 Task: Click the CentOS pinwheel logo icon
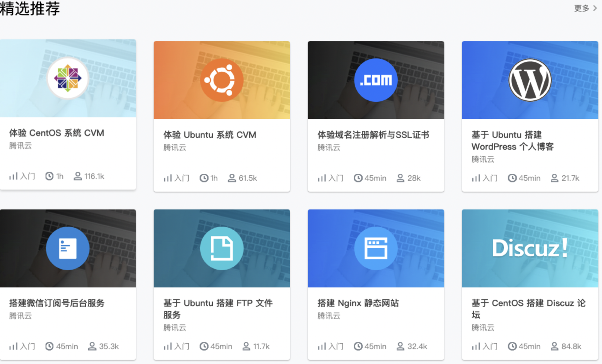coord(68,78)
